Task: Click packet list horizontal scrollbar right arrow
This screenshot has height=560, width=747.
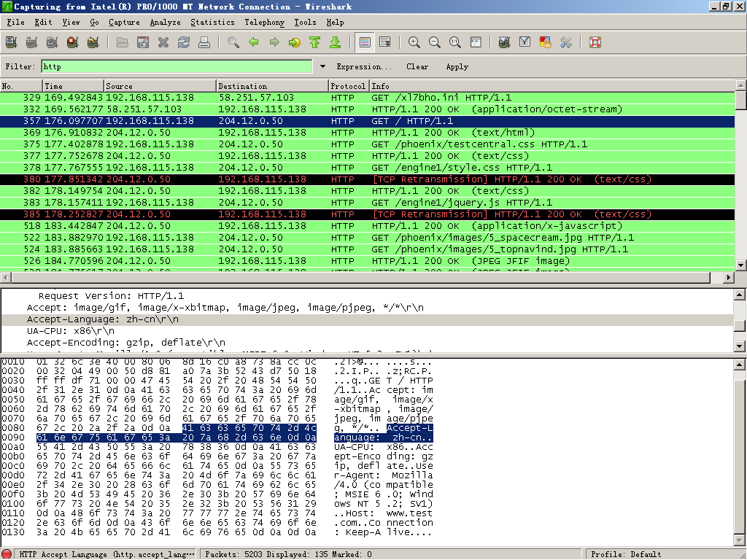Action: (729, 277)
